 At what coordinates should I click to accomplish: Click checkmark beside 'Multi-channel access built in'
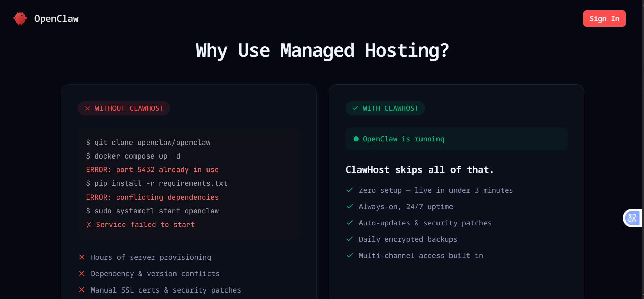point(350,255)
